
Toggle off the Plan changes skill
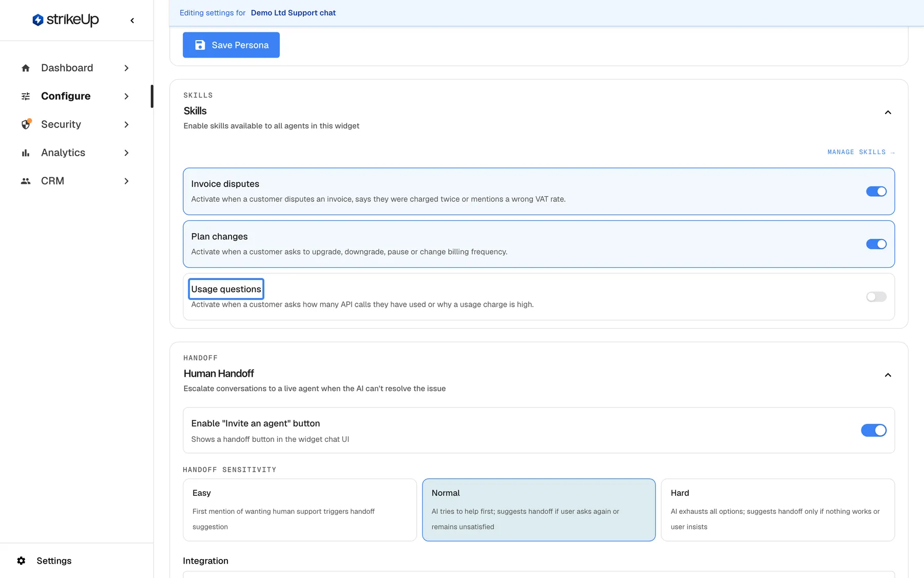coord(876,244)
